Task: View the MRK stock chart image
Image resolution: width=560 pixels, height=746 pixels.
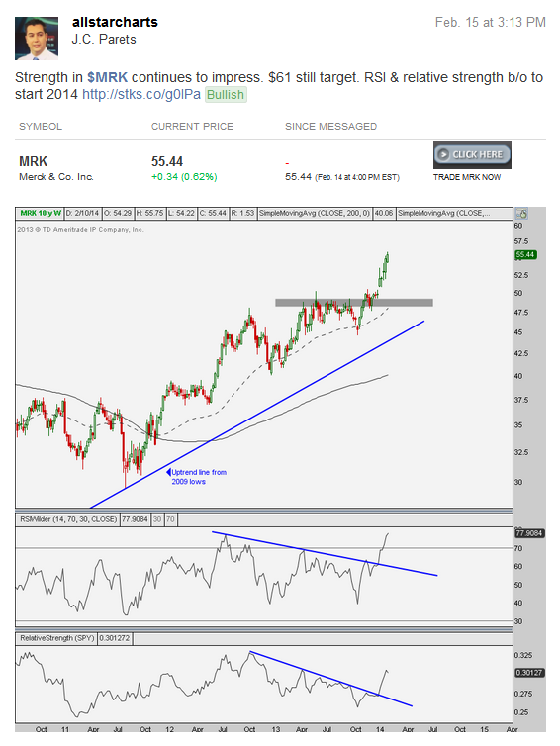Action: coord(280,469)
